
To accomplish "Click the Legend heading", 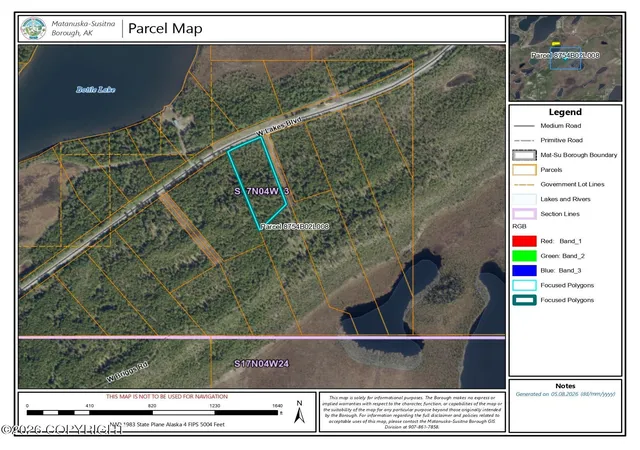I will point(565,112).
